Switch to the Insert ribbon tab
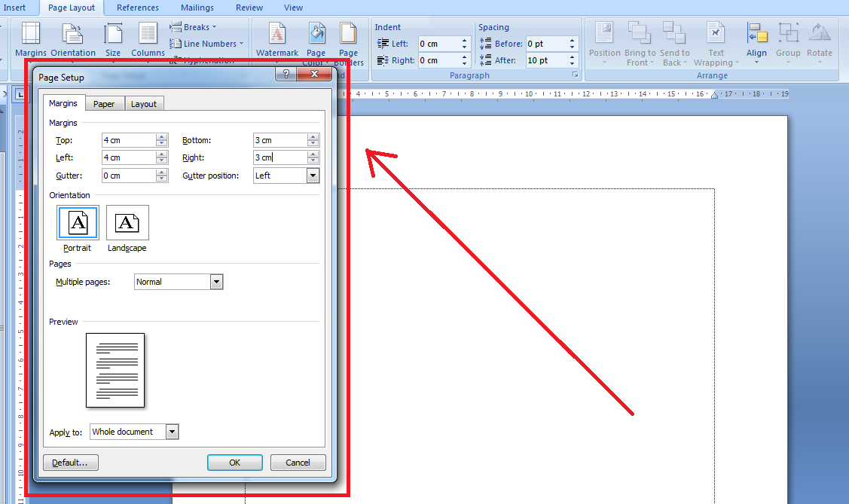Viewport: 849px width, 504px height. 14,8
